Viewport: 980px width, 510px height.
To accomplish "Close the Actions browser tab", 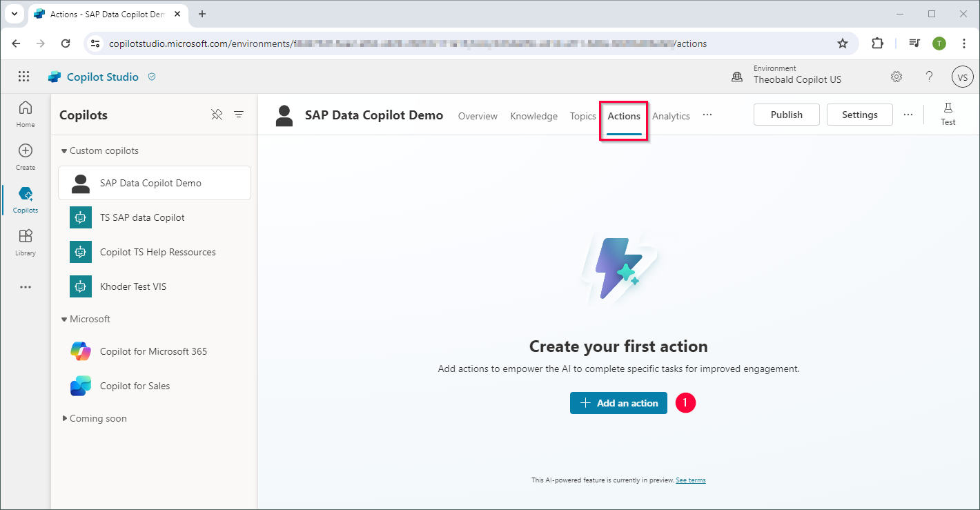I will (179, 14).
